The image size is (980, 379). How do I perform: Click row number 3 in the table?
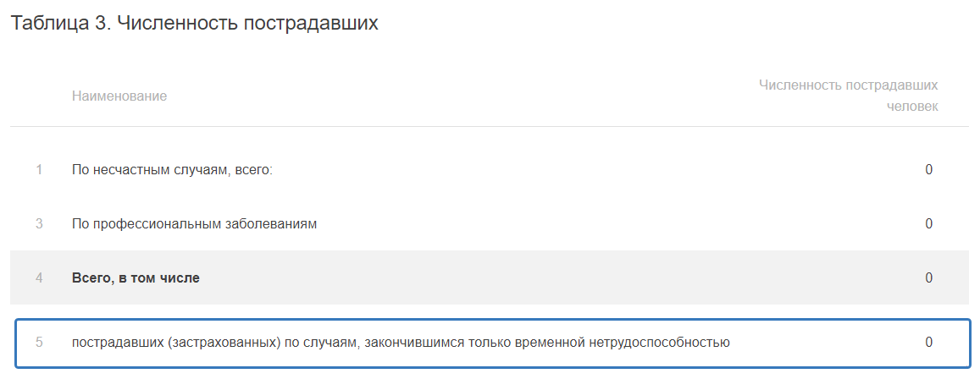[39, 223]
